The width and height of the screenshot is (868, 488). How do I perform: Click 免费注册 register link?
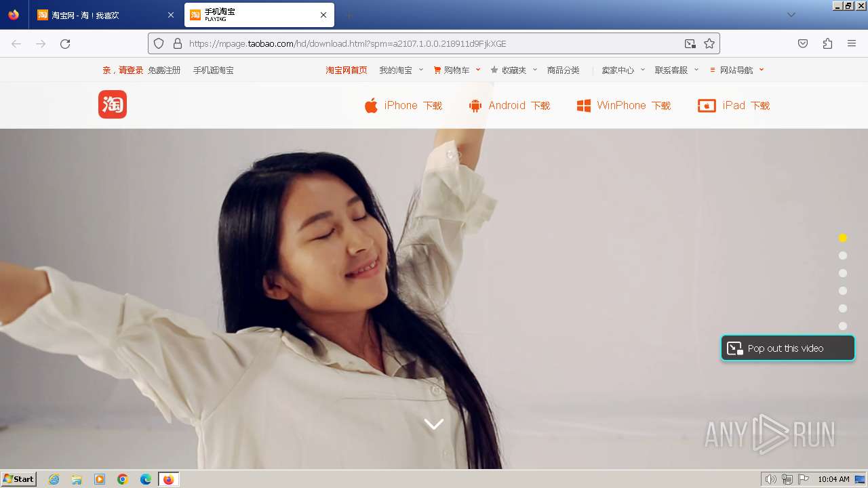pos(164,70)
